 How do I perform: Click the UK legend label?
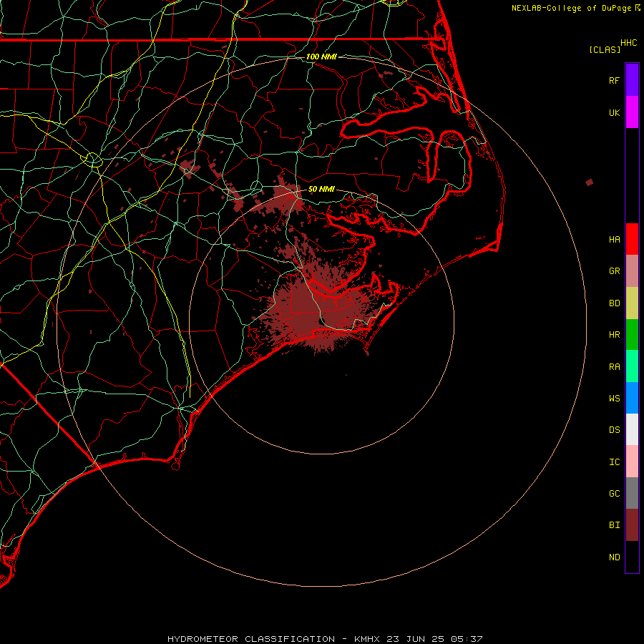(x=614, y=112)
